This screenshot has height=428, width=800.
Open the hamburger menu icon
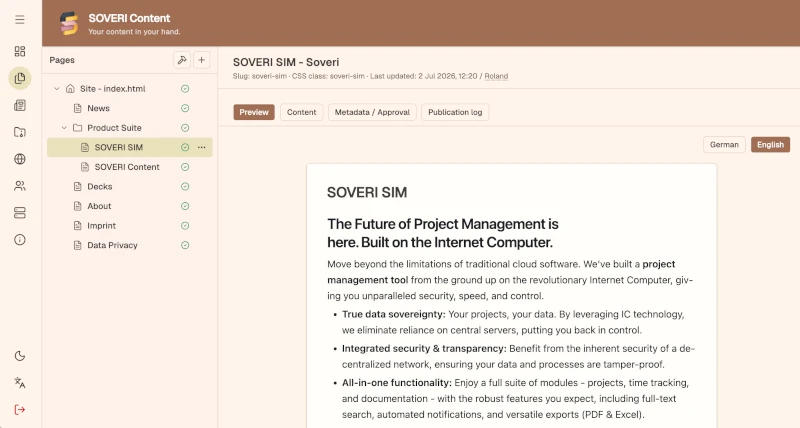click(x=20, y=19)
